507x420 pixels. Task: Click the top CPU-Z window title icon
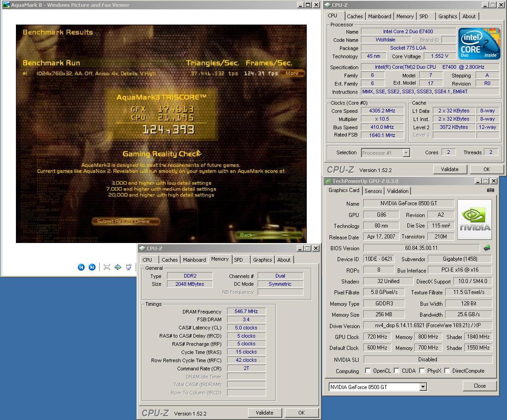point(328,5)
